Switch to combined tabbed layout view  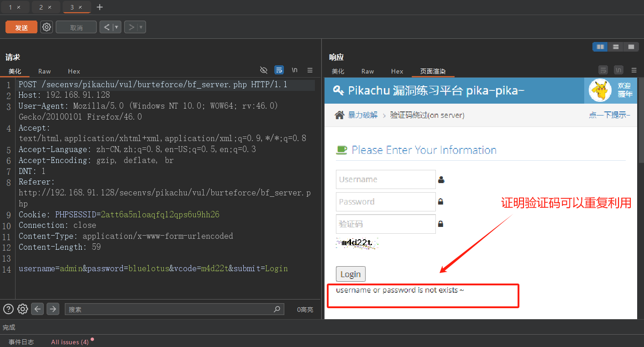coord(631,47)
